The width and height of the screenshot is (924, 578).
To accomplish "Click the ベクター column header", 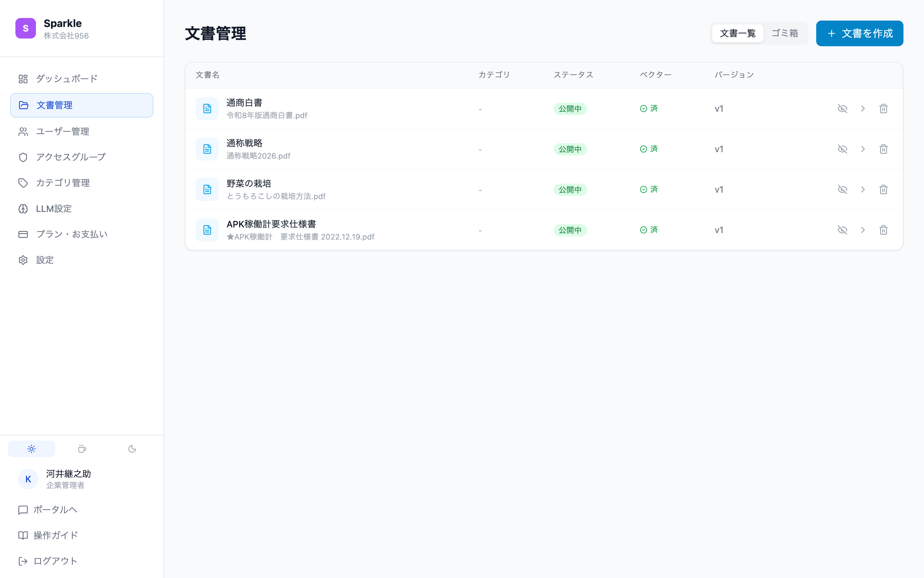I will 655,75.
